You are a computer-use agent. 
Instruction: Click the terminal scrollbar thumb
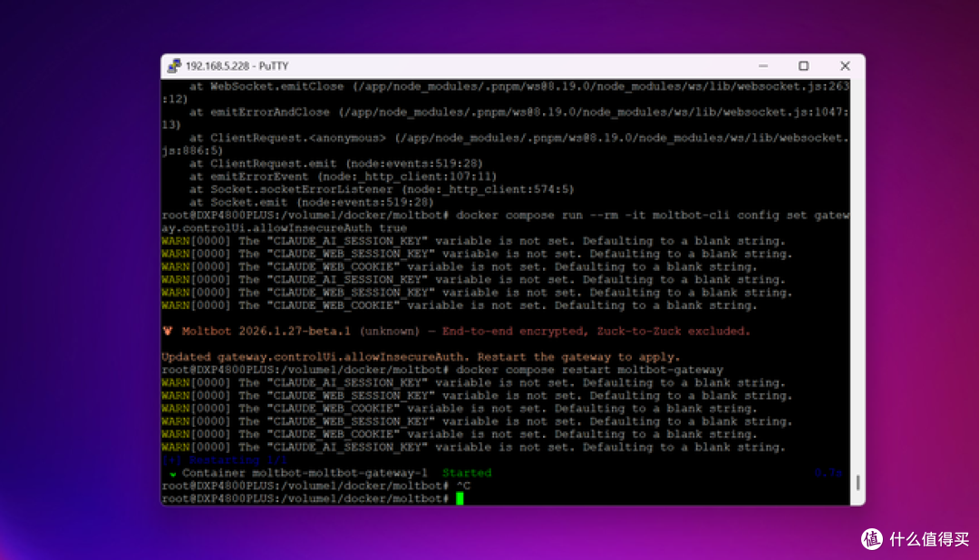click(858, 482)
